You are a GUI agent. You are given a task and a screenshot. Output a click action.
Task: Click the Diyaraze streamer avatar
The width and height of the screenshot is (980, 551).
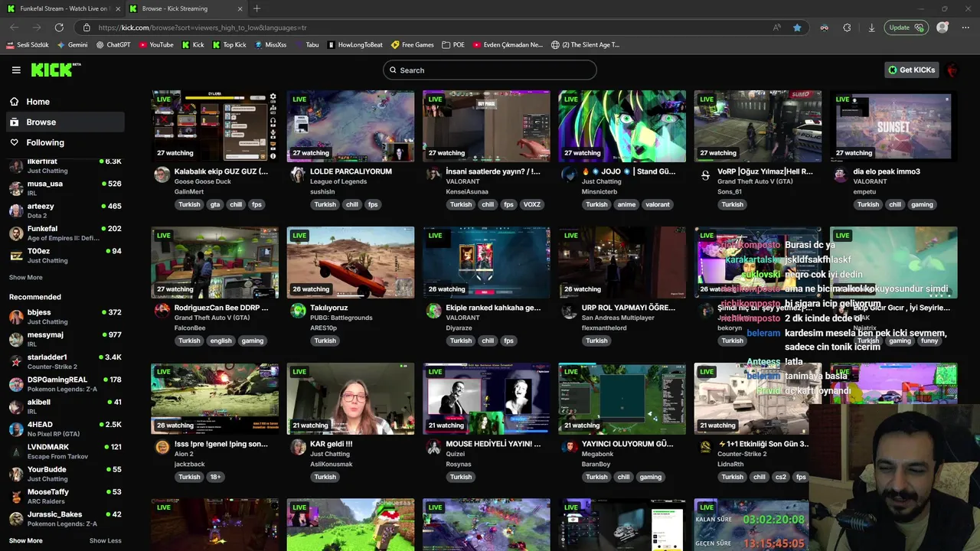tap(433, 311)
